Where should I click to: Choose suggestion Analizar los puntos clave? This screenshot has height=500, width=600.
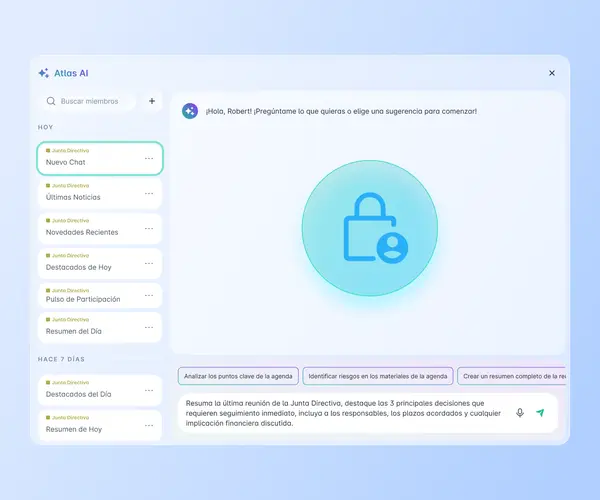pyautogui.click(x=238, y=376)
